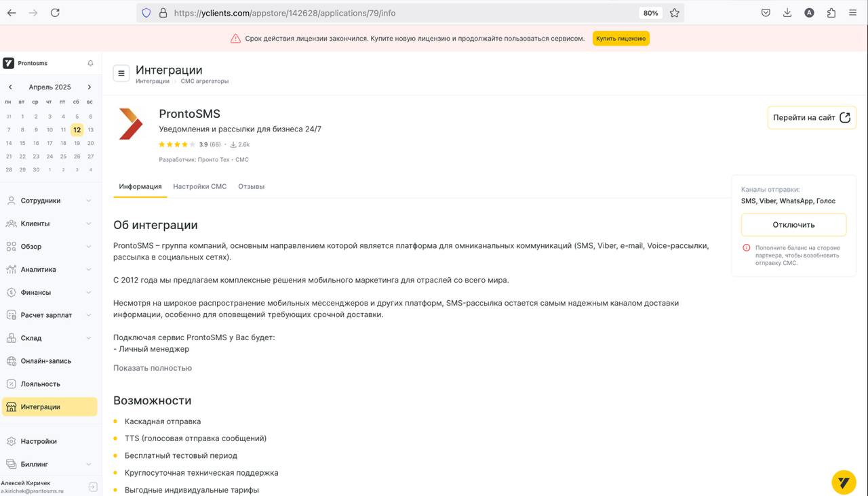Bookmark this page with star icon
Viewport: 868px width, 496px height.
(x=674, y=13)
